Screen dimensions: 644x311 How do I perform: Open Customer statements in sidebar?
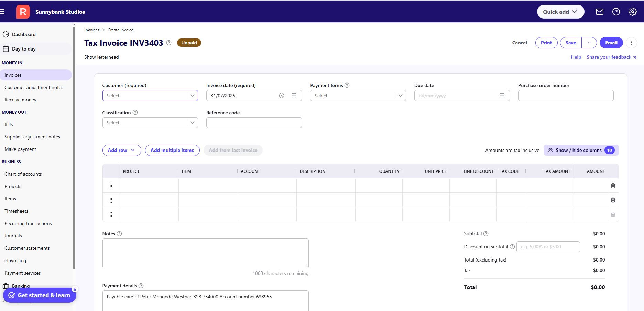tap(27, 248)
